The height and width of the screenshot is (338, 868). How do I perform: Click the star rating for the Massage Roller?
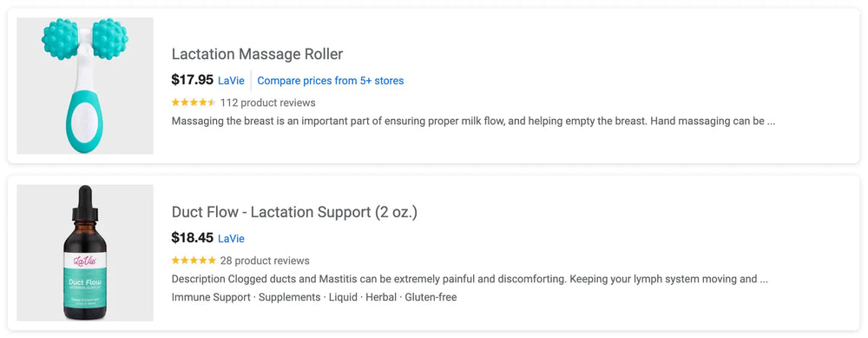[x=194, y=103]
